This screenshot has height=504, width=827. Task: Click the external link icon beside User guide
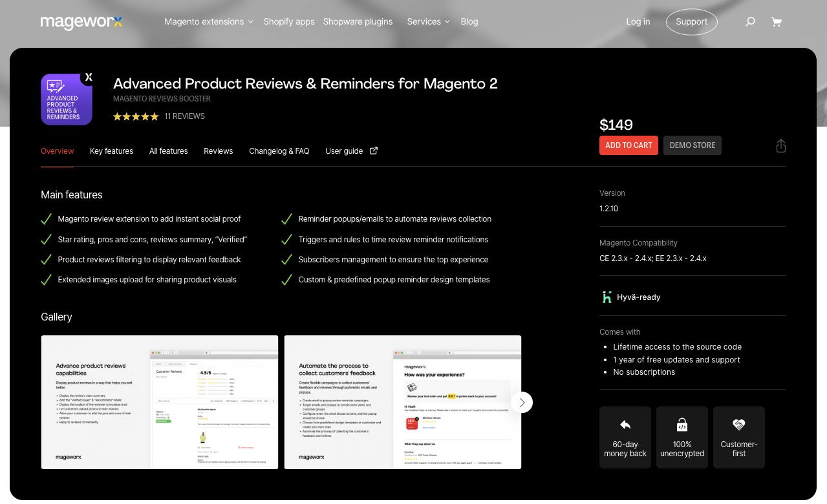click(373, 149)
